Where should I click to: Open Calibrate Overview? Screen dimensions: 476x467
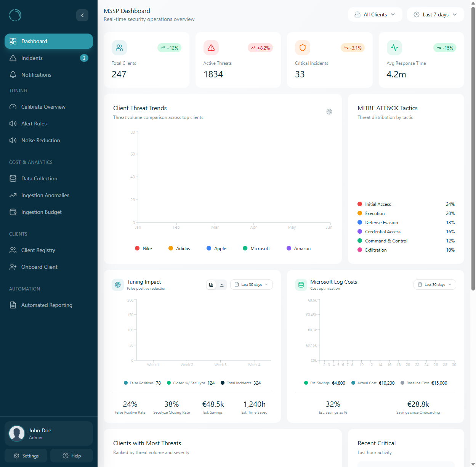coord(49,107)
